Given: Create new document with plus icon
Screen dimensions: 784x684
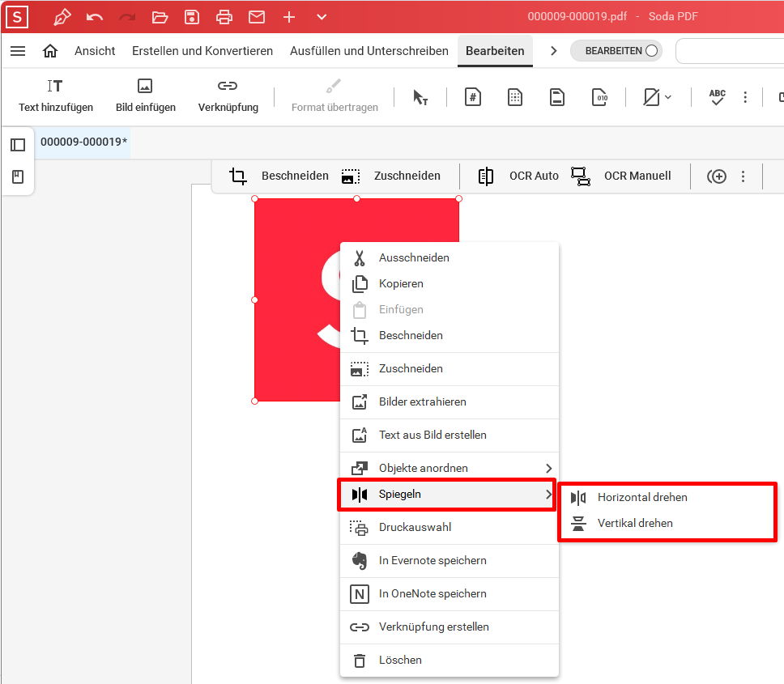Looking at the screenshot, I should click(289, 18).
